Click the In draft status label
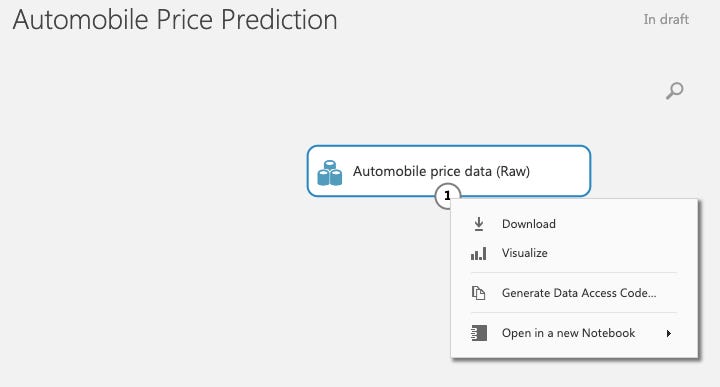The height and width of the screenshot is (387, 720). click(x=666, y=19)
